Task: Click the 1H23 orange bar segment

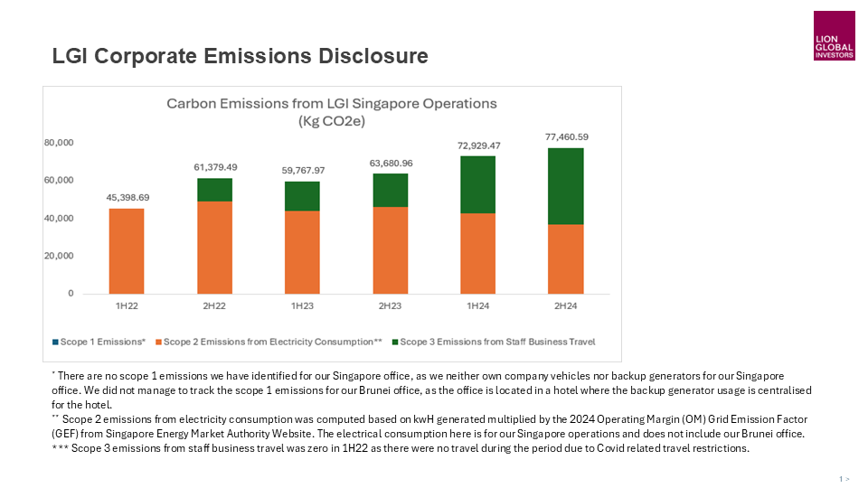Action: pyautogui.click(x=302, y=252)
